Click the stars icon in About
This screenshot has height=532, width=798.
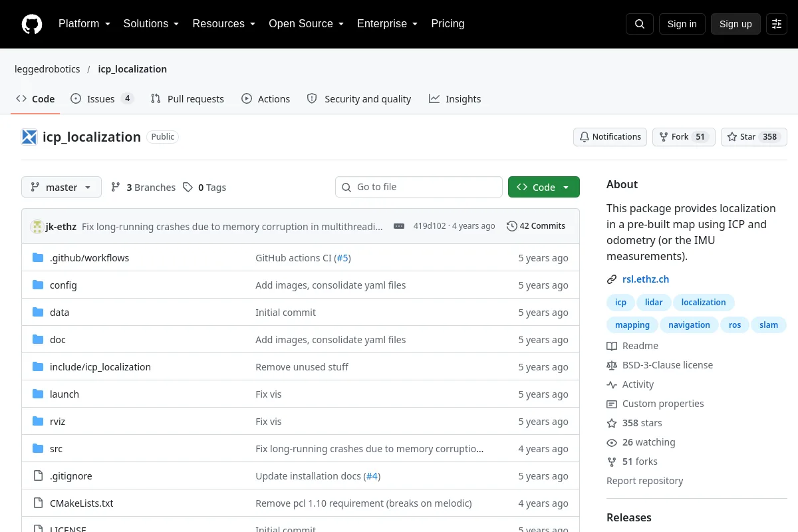click(612, 423)
